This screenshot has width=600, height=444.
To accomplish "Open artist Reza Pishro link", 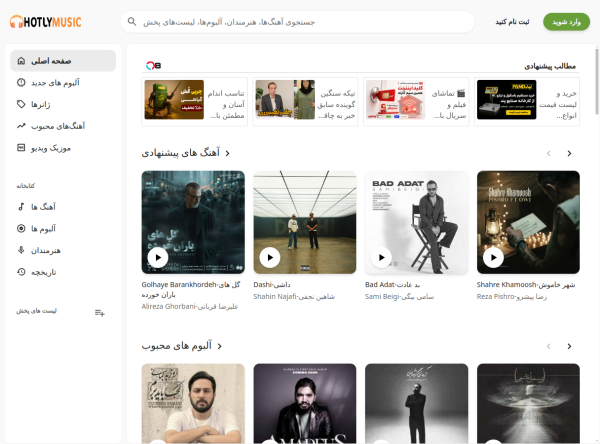I will [512, 296].
